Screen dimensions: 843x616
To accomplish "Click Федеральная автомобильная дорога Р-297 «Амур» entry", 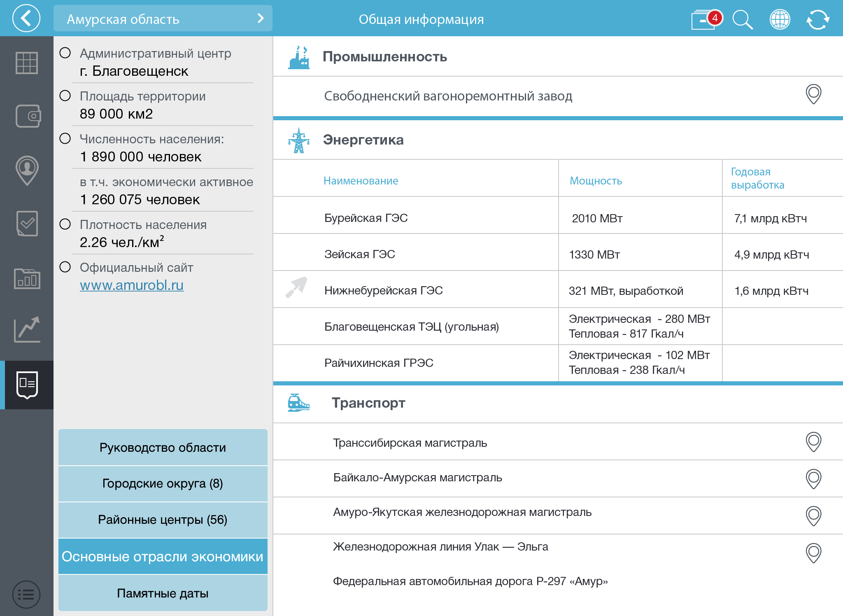I will click(470, 581).
